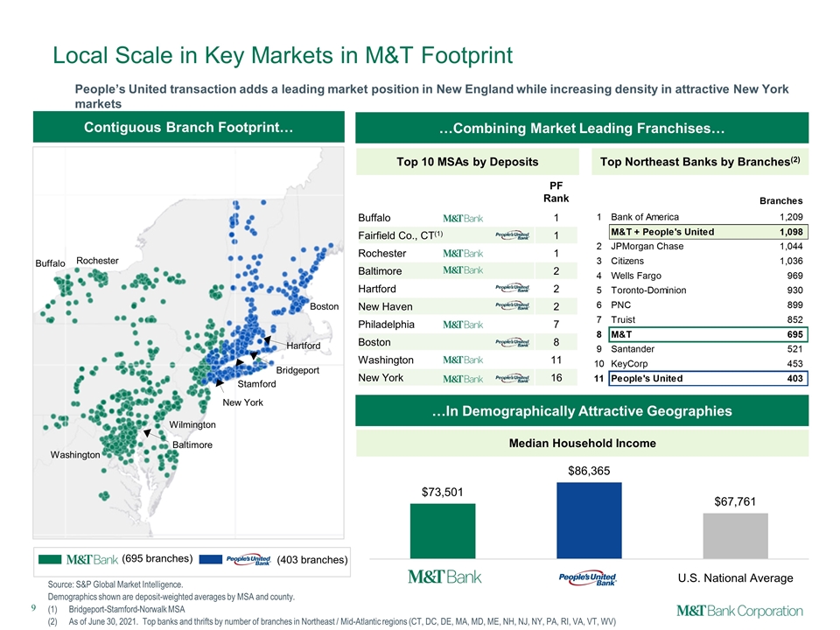Viewport: 840px width, 630px height.
Task: Click the green legend swatch for M&T branches
Action: (x=50, y=559)
